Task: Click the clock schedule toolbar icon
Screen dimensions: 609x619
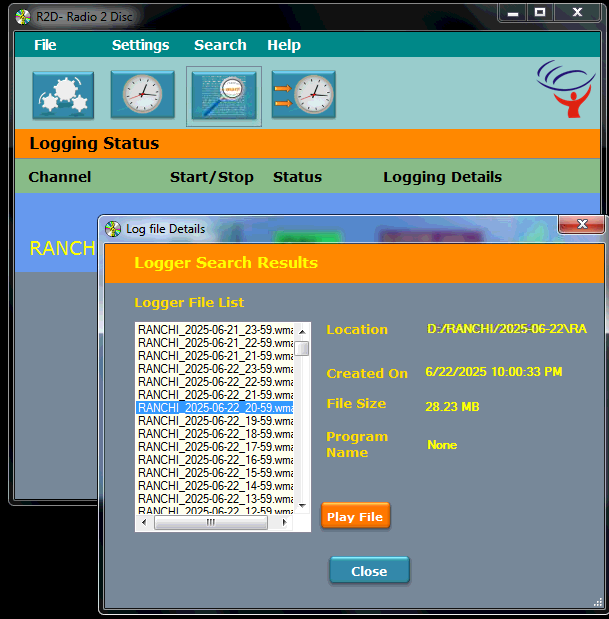Action: 142,94
